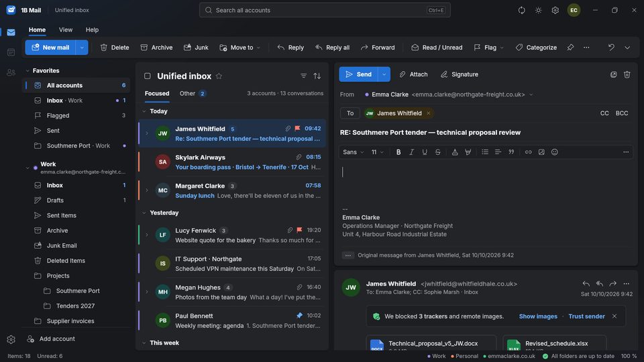The image size is (644, 362).
Task: Switch to light theme using sun icon
Action: click(x=538, y=10)
